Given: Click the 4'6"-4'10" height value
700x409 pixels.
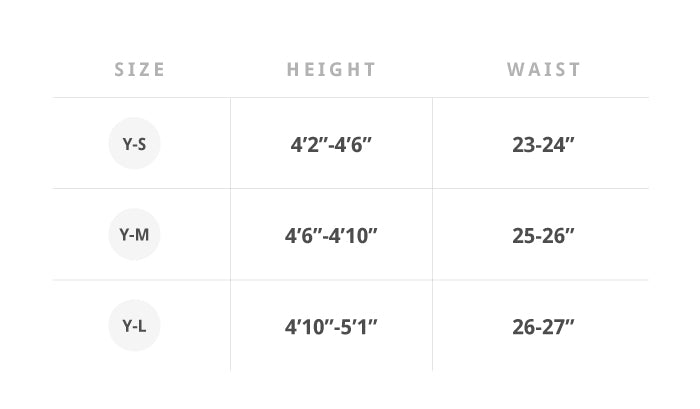Looking at the screenshot, I should click(331, 236).
